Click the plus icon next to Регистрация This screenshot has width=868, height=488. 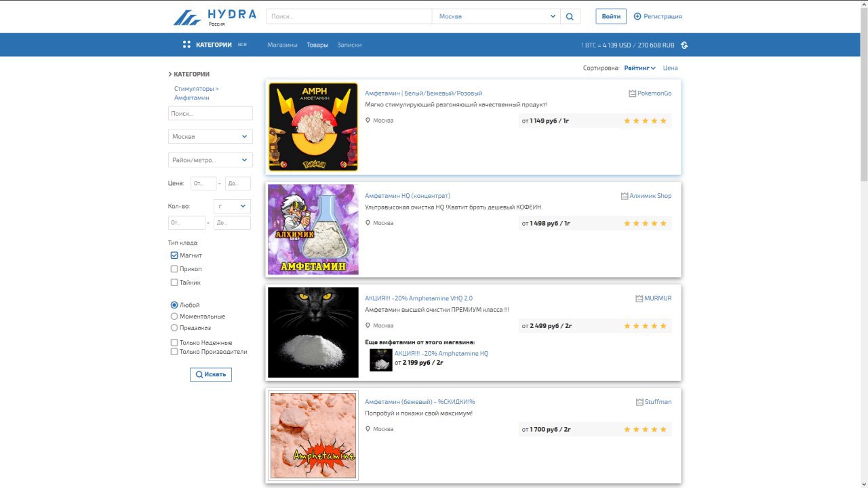pyautogui.click(x=637, y=16)
